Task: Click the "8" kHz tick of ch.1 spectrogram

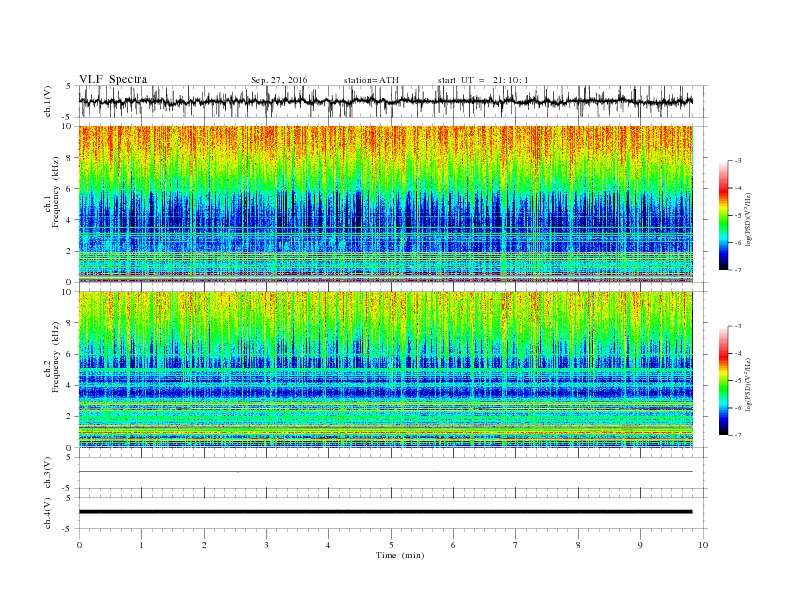Action: (70, 158)
